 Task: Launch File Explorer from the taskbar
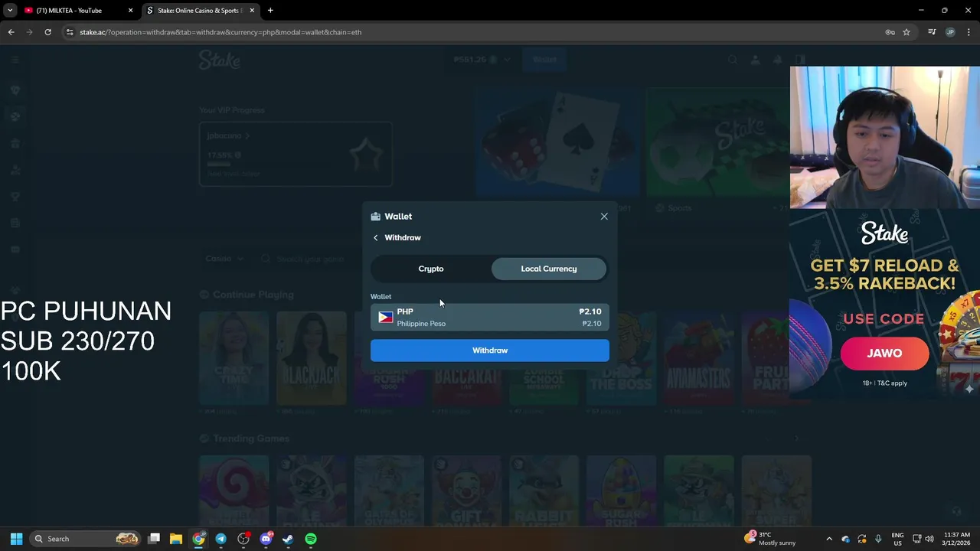tap(176, 539)
